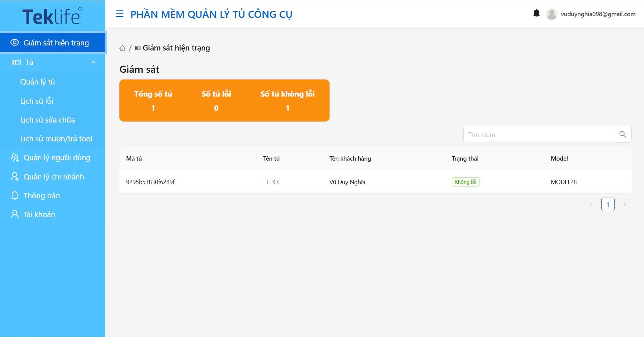
Task: Click the Thông báo bell icon in sidebar
Action: (14, 196)
